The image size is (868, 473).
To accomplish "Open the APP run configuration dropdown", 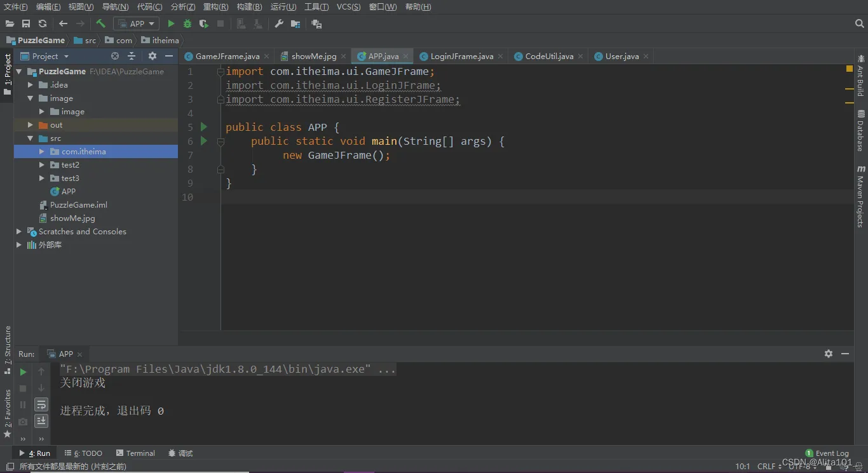I will (x=137, y=23).
